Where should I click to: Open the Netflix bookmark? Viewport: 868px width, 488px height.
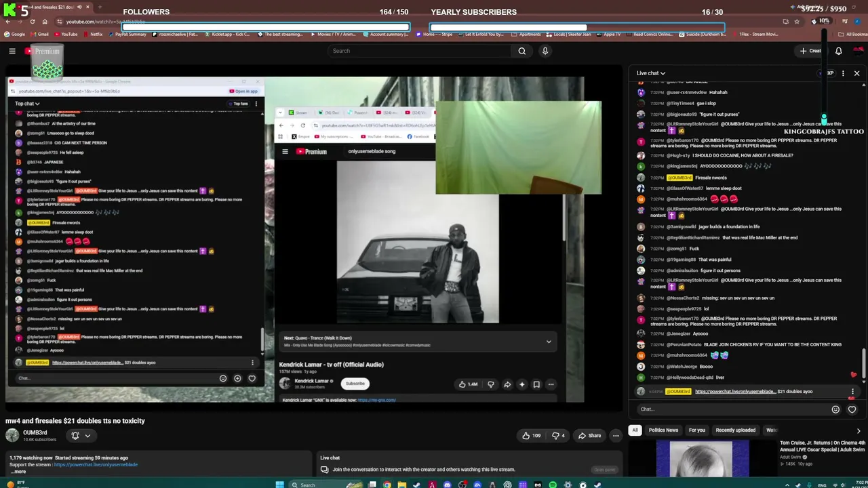tap(94, 34)
